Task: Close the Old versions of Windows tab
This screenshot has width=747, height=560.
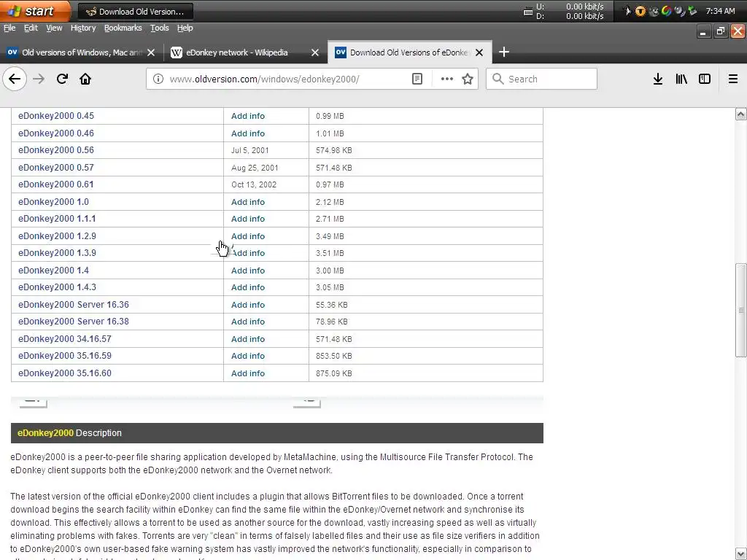Action: [151, 52]
